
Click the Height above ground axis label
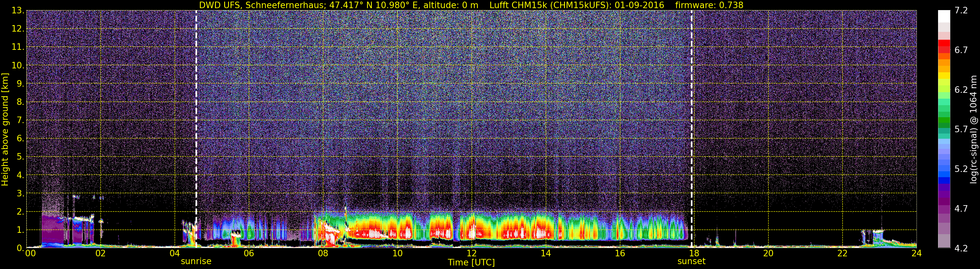pyautogui.click(x=5, y=129)
